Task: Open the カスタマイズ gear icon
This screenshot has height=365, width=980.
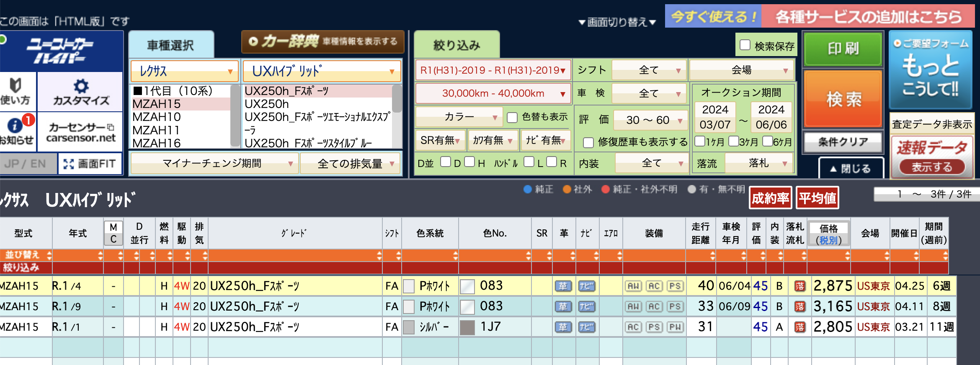Action: 81,91
